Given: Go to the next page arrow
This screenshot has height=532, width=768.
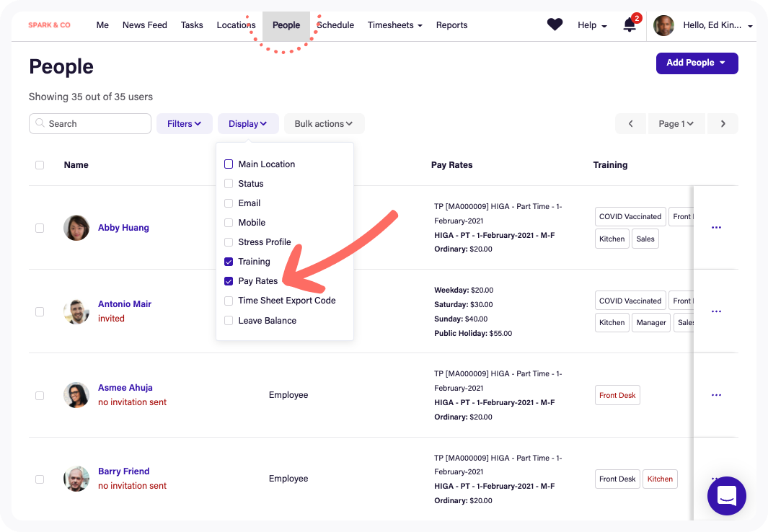Looking at the screenshot, I should [x=723, y=124].
